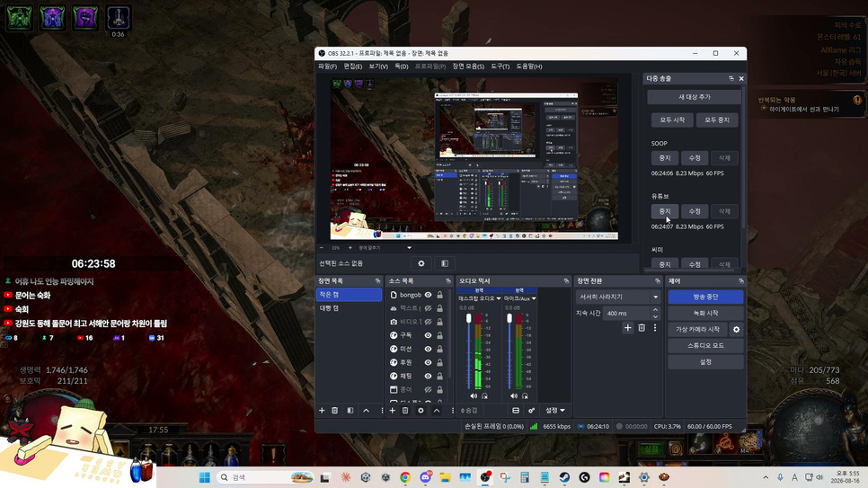Open the 독(D) menu
The height and width of the screenshot is (488, 868).
402,67
